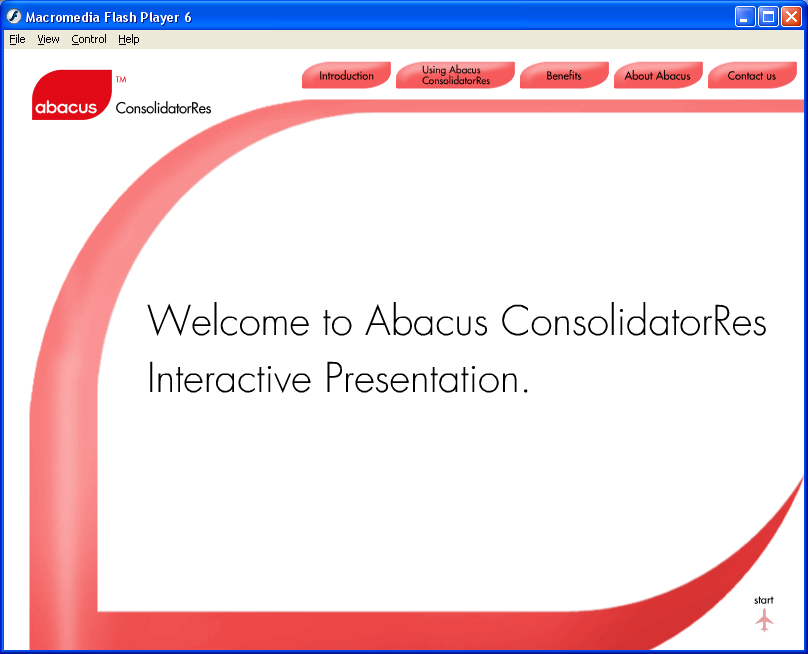The image size is (808, 654).
Task: Close the Flash Player window
Action: [x=791, y=17]
